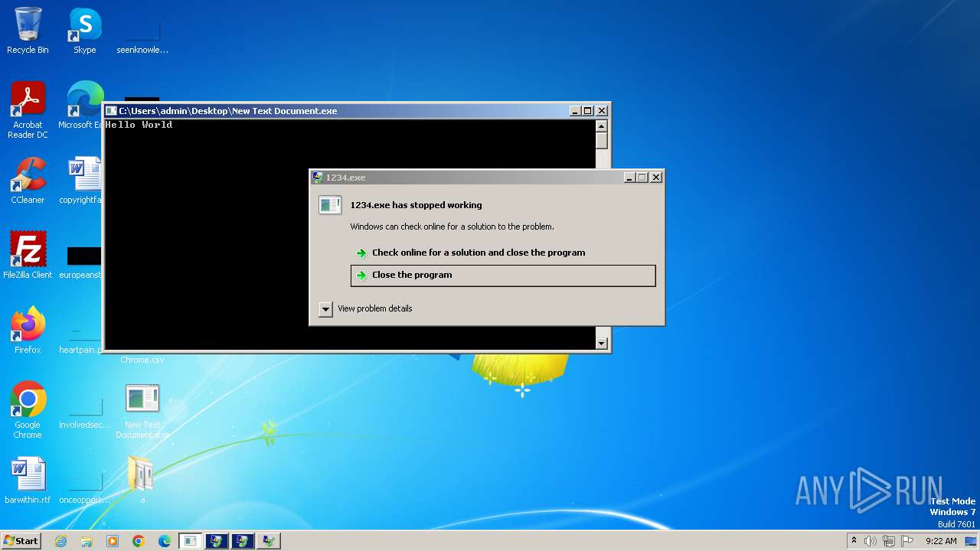Select the second blue program taskbar button
The width and height of the screenshot is (980, 551).
pos(243,541)
